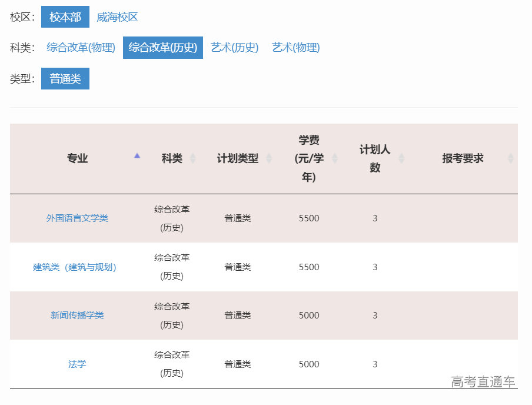This screenshot has width=532, height=405.
Task: Select the 校本部 campus filter
Action: pyautogui.click(x=65, y=17)
